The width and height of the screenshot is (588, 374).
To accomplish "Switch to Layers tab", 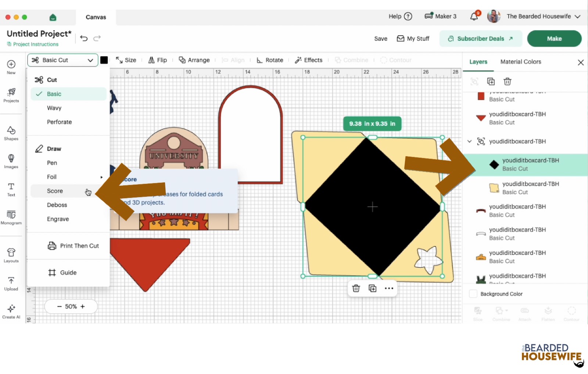I will [x=478, y=62].
